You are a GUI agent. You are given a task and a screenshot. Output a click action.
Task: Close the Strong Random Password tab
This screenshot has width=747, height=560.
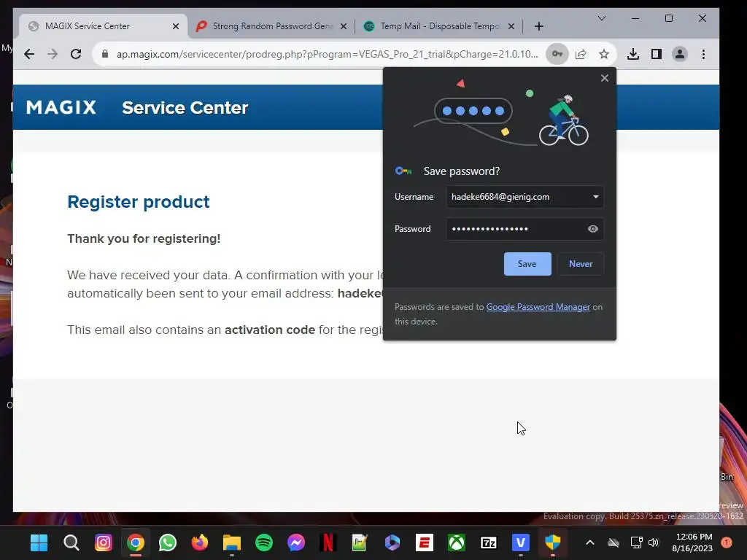coord(344,26)
